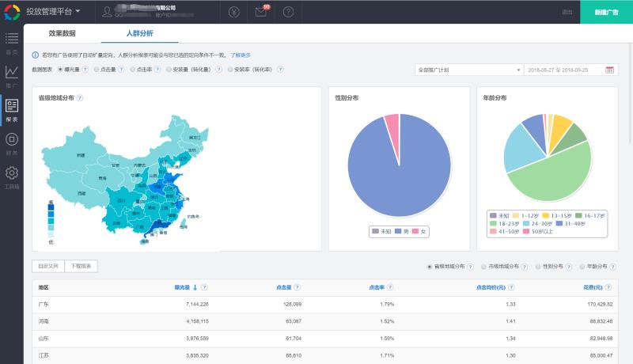The width and height of the screenshot is (633, 364).
Task: Click help icon next to 点击率 radio
Action: [x=157, y=70]
